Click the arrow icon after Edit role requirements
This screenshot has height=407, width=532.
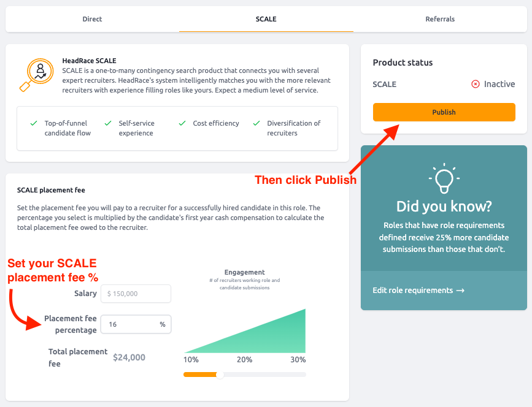tap(460, 291)
